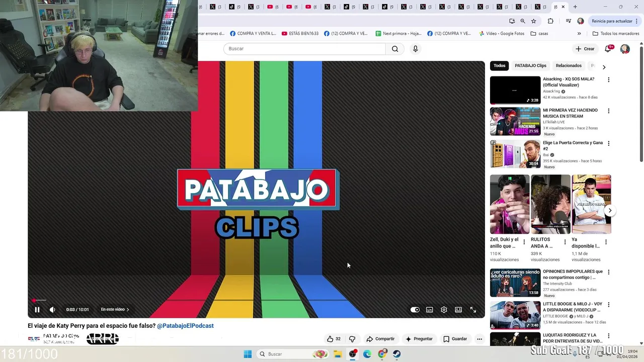The image size is (644, 362).
Task: Click the taskbar Buscar search box
Action: pos(292,354)
